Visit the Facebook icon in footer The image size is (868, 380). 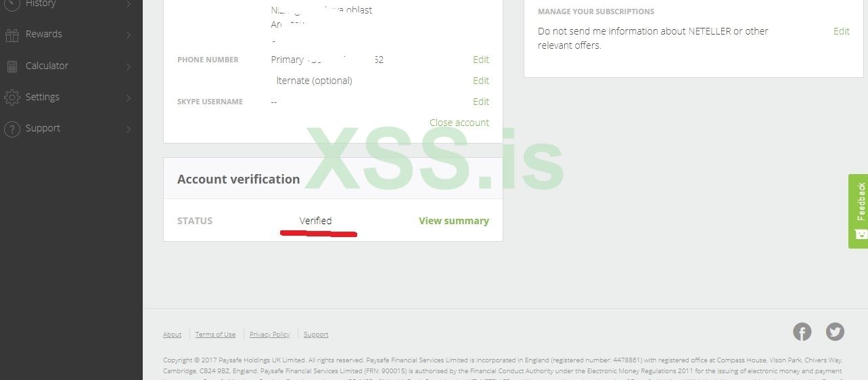[x=802, y=332]
